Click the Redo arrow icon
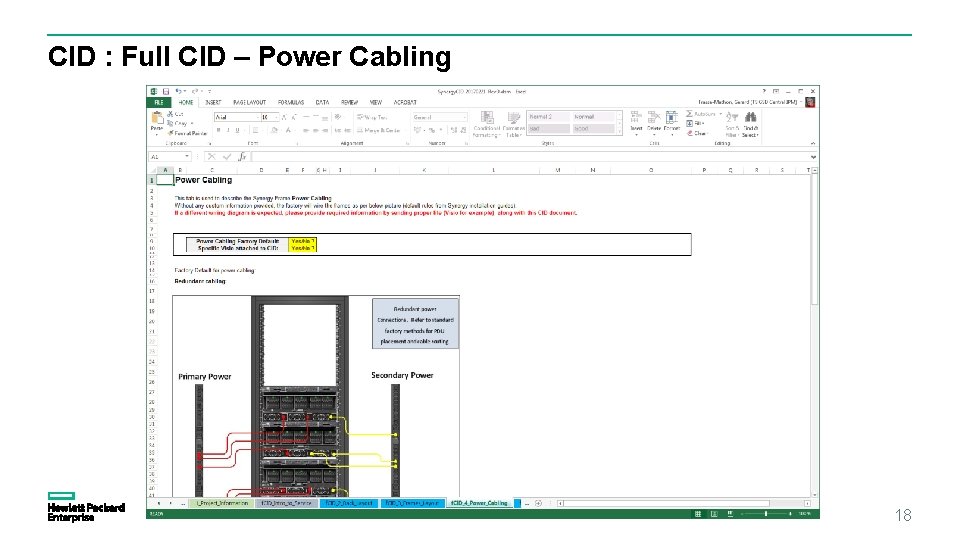The width and height of the screenshot is (960, 540). pyautogui.click(x=195, y=91)
